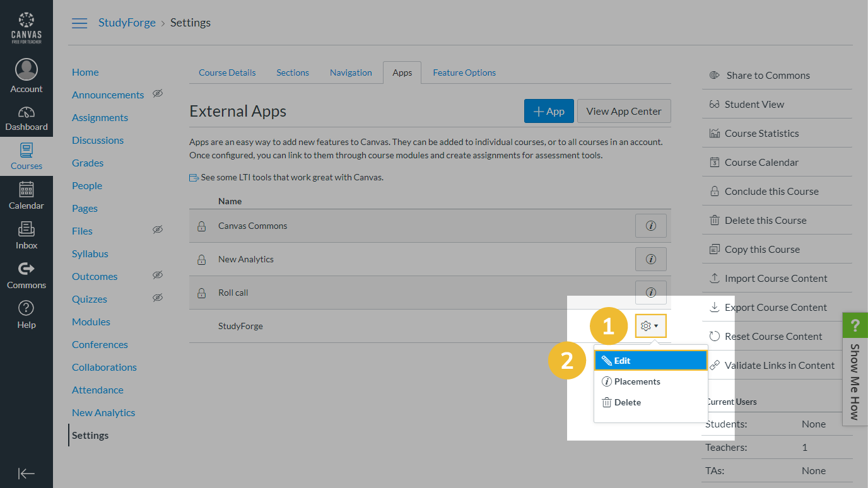Open New Analytics in course menu
The image size is (868, 488).
click(x=103, y=412)
